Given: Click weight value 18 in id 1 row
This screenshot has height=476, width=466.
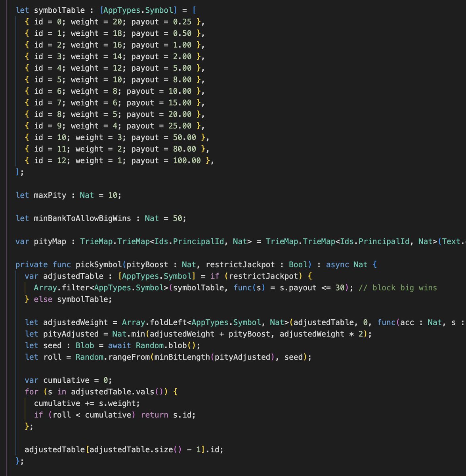Looking at the screenshot, I should point(117,33).
